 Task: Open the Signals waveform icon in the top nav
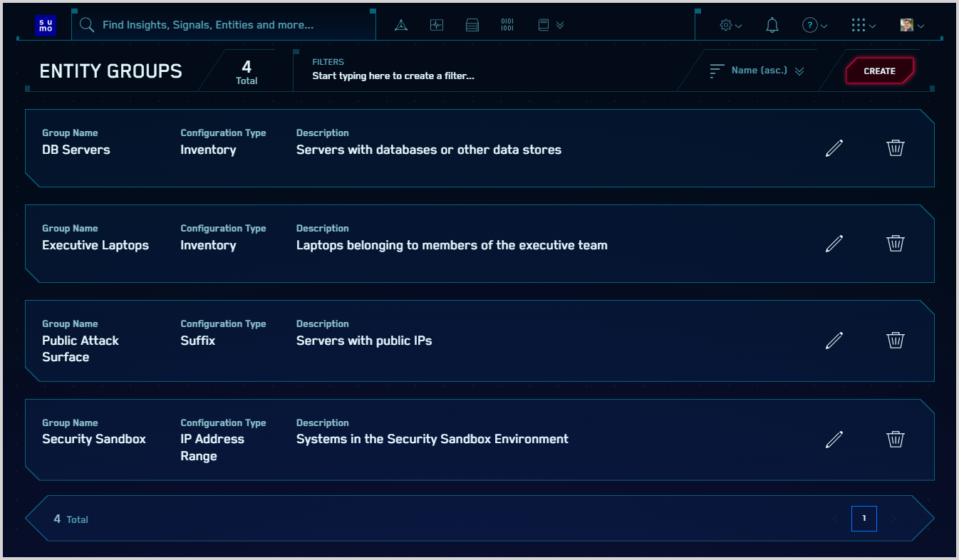[437, 26]
